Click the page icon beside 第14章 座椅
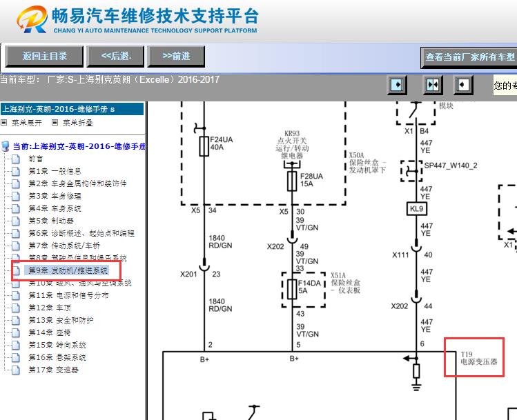This screenshot has width=517, height=420. pos(15,332)
